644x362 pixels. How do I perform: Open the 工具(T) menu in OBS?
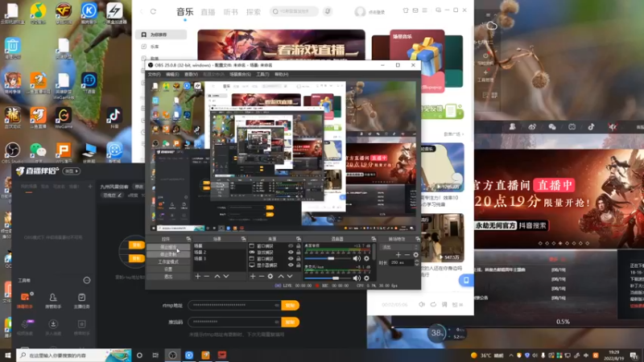click(262, 74)
